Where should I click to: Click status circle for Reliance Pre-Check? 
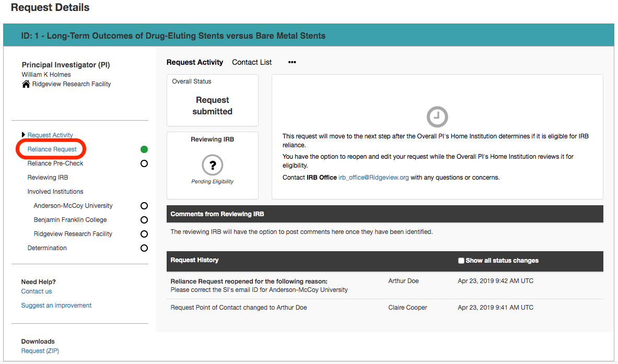point(144,163)
